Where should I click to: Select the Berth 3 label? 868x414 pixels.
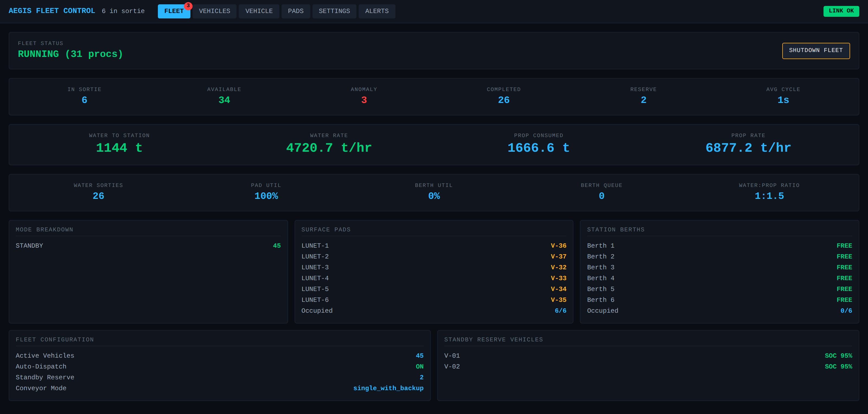coord(601,267)
